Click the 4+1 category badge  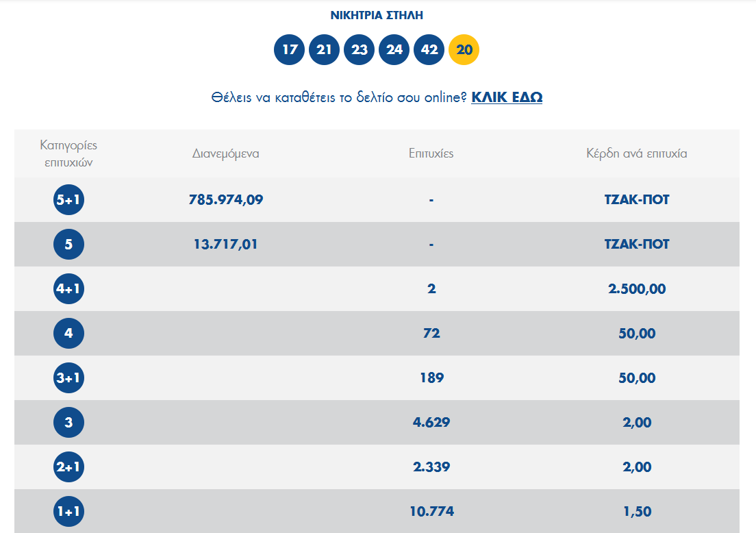(68, 289)
